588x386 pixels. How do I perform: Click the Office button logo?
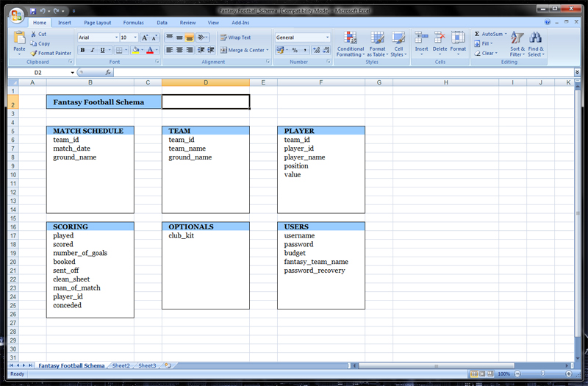coord(16,15)
